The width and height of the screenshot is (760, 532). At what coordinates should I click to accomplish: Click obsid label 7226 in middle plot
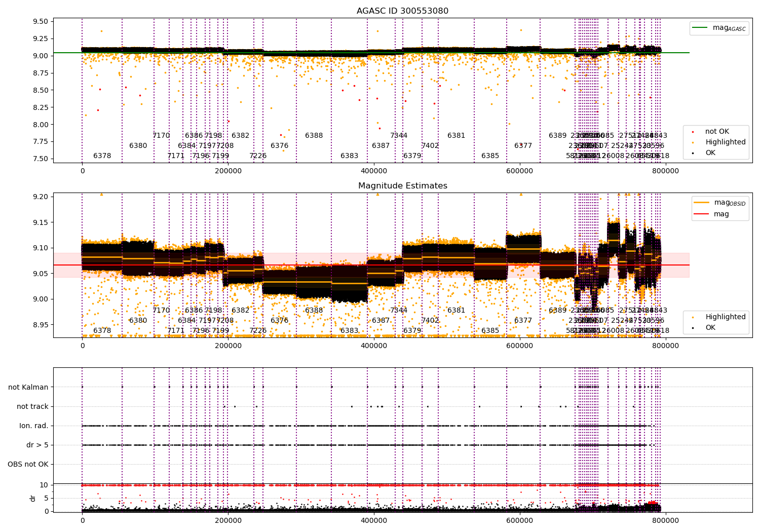click(258, 331)
